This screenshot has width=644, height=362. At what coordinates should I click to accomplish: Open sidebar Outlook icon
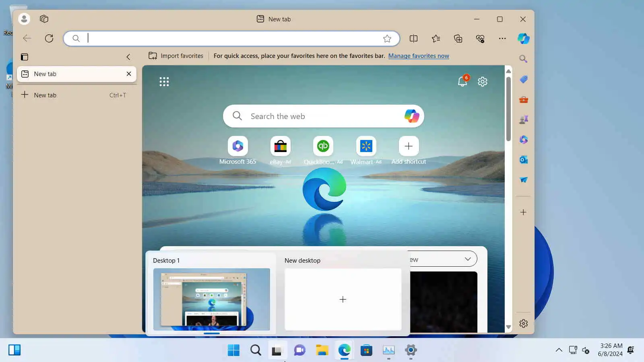click(523, 160)
